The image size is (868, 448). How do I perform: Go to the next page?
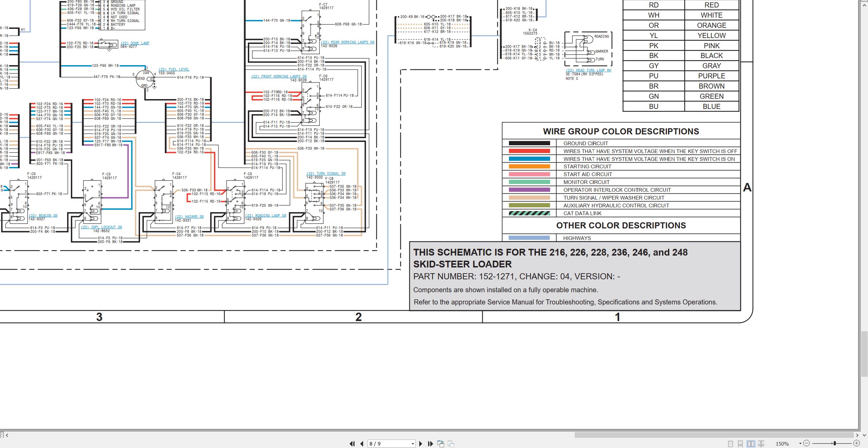click(421, 444)
